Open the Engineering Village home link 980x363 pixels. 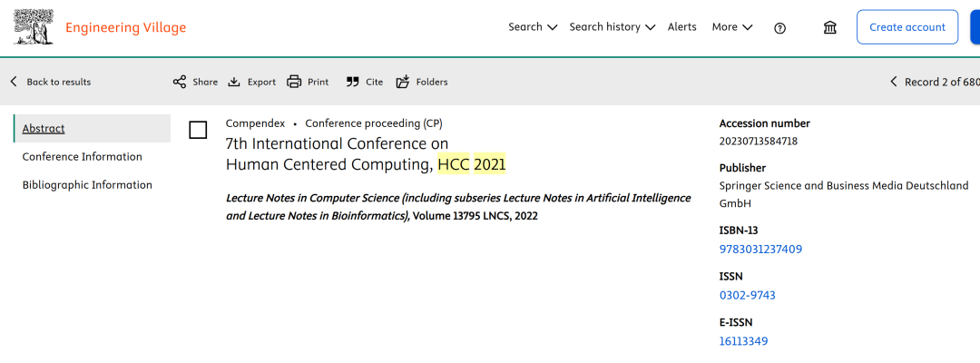[125, 27]
